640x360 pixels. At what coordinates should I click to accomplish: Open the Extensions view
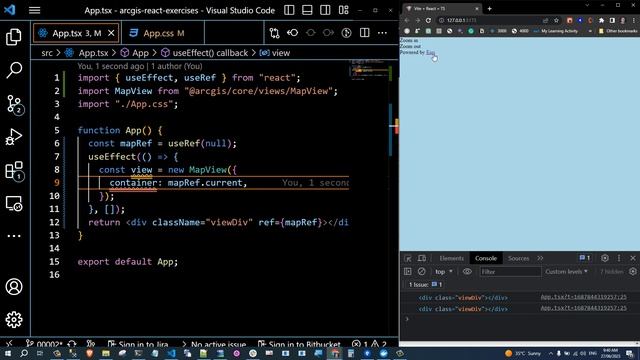click(14, 171)
